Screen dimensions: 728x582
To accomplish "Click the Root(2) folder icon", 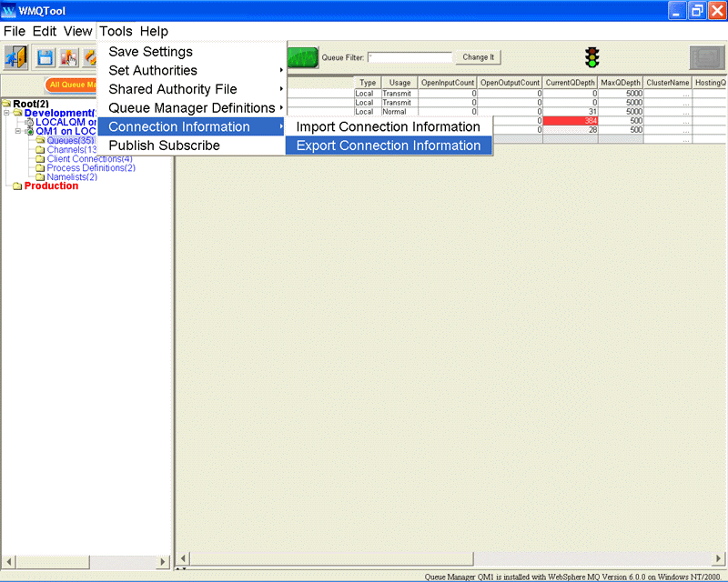I will tap(6, 103).
